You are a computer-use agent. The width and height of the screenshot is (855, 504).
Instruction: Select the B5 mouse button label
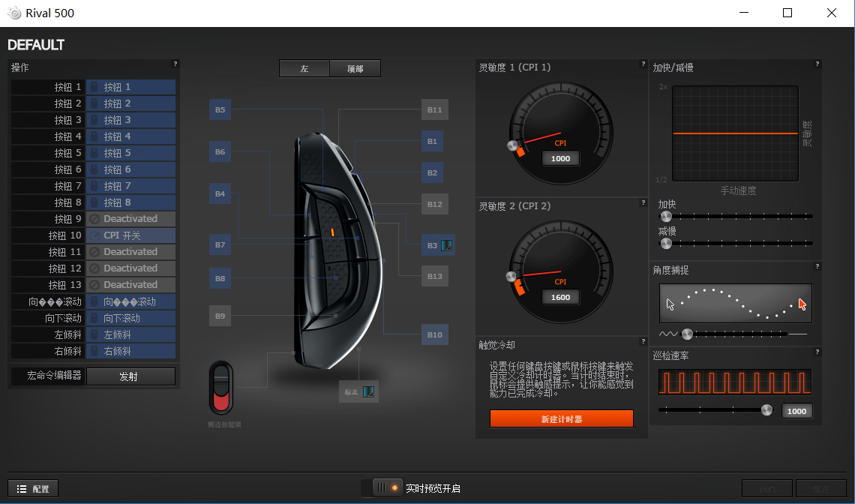220,109
